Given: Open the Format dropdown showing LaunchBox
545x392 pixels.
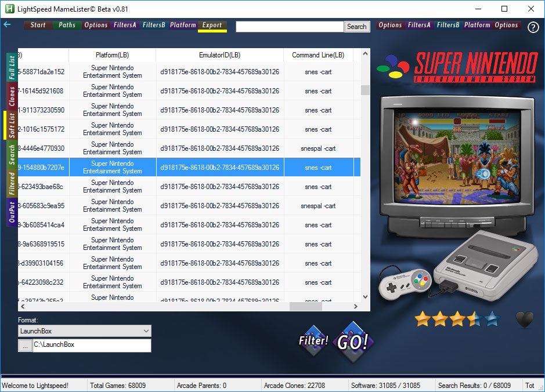Looking at the screenshot, I should tap(85, 331).
